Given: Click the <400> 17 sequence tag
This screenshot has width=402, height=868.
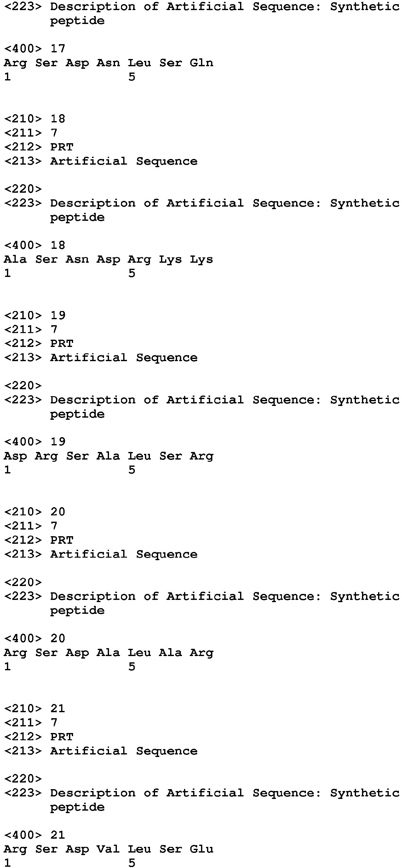Looking at the screenshot, I should click(x=34, y=49).
